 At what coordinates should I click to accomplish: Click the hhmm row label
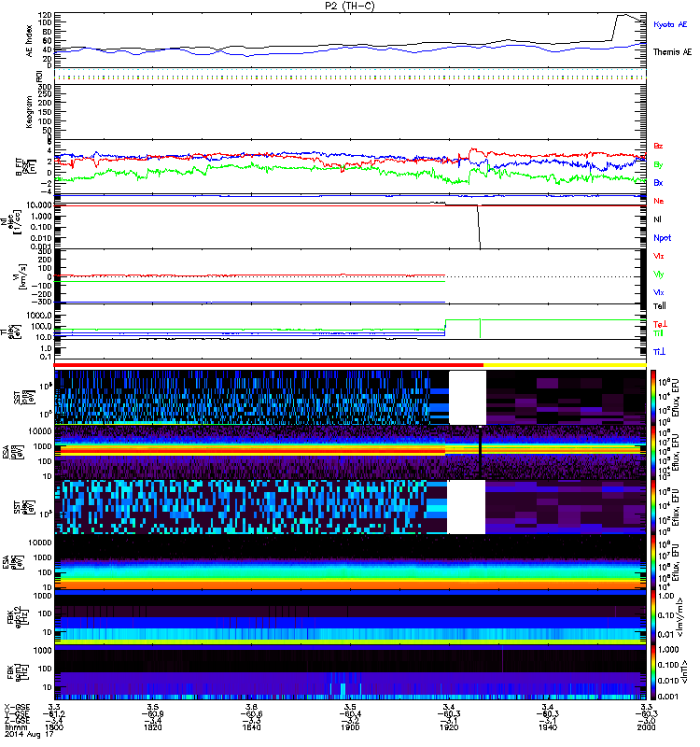14,727
